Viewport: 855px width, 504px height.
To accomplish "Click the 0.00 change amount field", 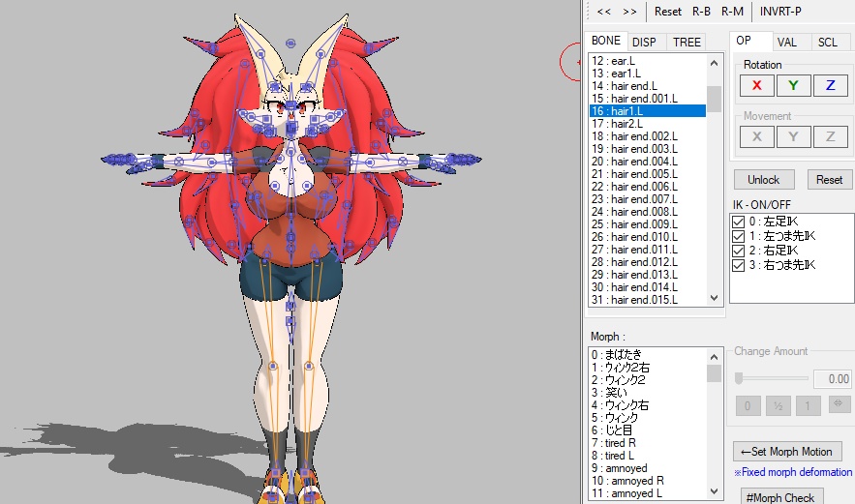I will (x=832, y=378).
